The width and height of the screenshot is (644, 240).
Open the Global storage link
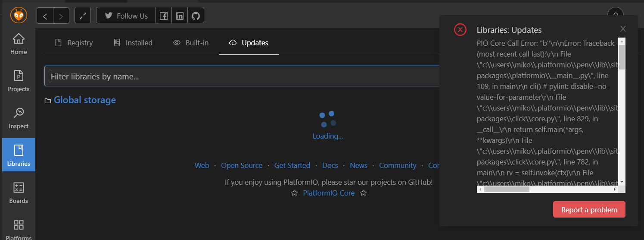pos(85,100)
